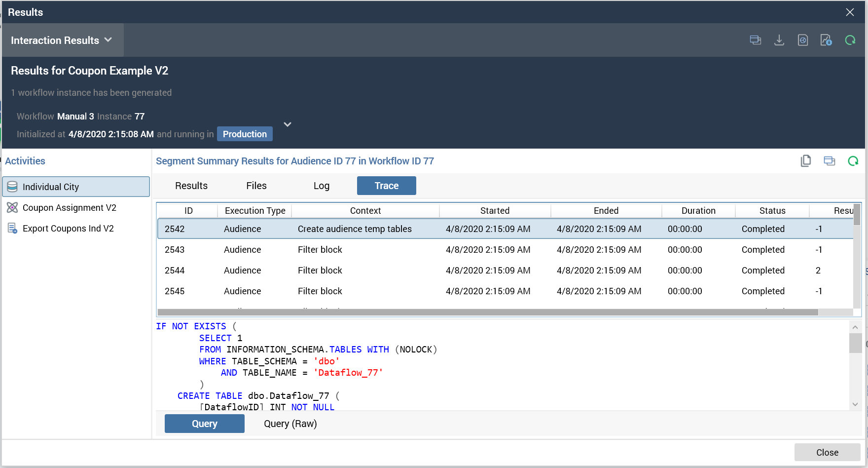Click the open-in-window icon in header toolbar
Screen dimensions: 868x468
pyautogui.click(x=755, y=40)
